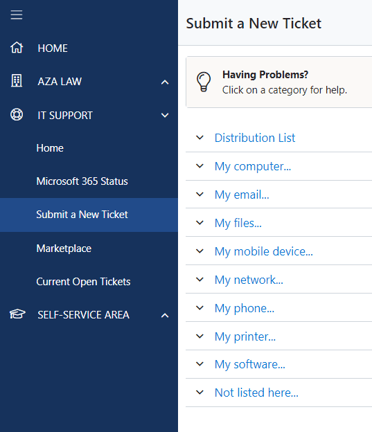Screen dimensions: 372x432
Task: Open the Distribution List category link
Action: coord(255,138)
